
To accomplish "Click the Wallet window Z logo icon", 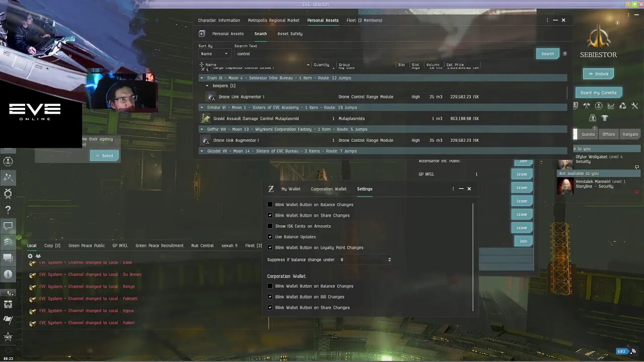I will 271,189.
